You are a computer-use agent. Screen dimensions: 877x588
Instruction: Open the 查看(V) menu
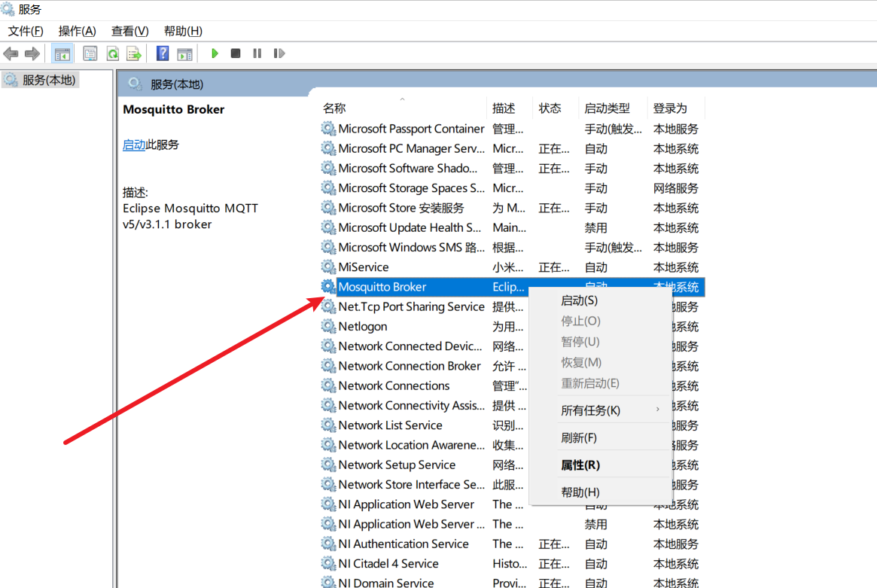coord(130,31)
